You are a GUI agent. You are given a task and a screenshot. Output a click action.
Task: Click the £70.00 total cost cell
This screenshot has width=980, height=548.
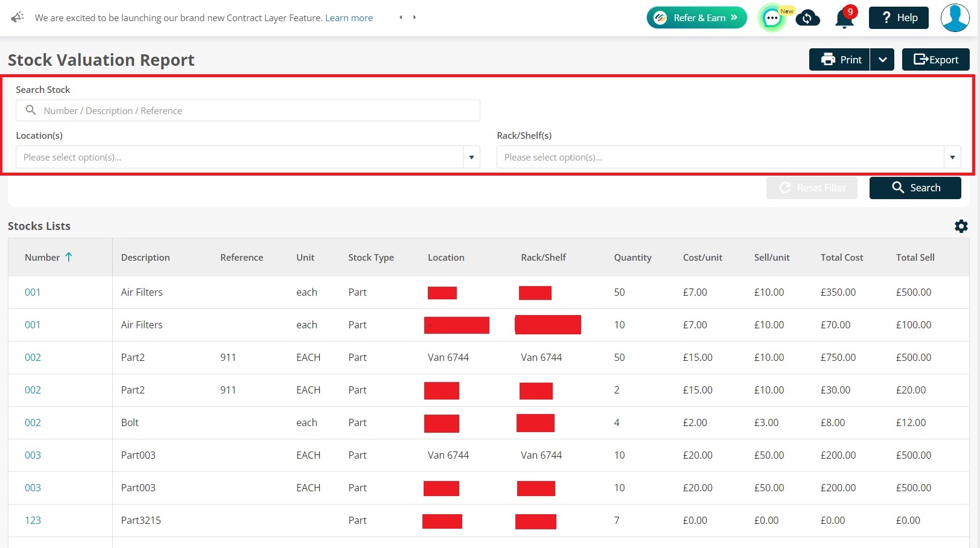pyautogui.click(x=835, y=325)
